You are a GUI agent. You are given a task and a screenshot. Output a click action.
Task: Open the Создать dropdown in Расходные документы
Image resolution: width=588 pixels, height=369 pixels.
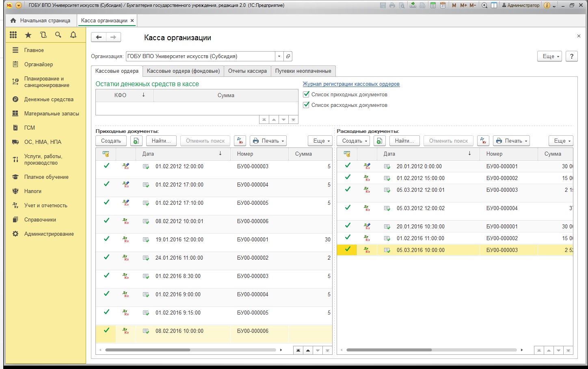click(353, 141)
